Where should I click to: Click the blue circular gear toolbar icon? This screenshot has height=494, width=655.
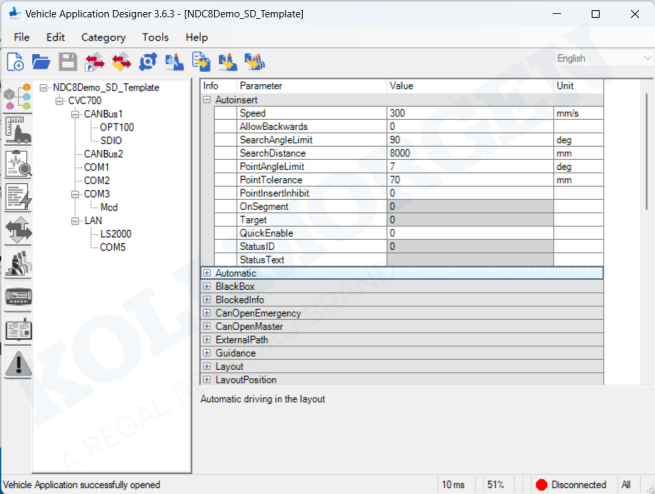tap(148, 62)
